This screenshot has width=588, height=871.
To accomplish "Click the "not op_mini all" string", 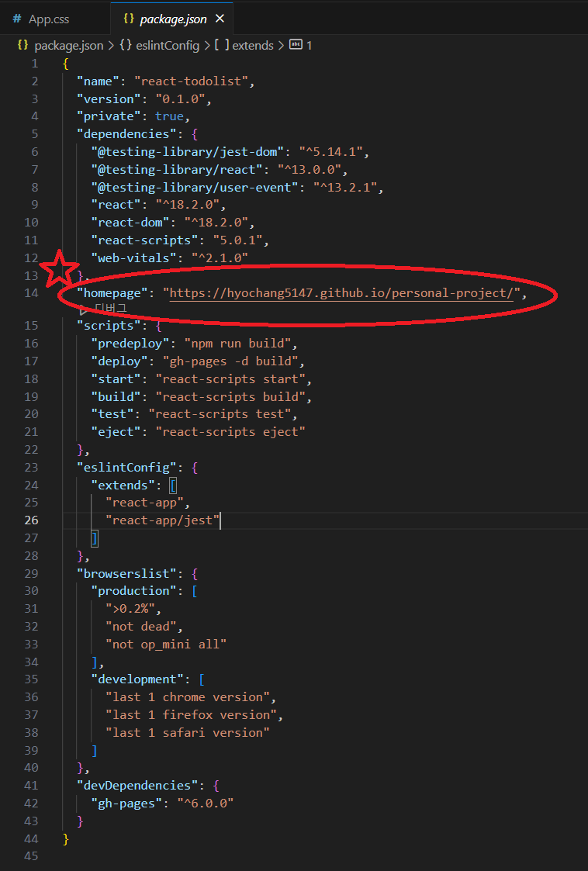I will pyautogui.click(x=166, y=645).
